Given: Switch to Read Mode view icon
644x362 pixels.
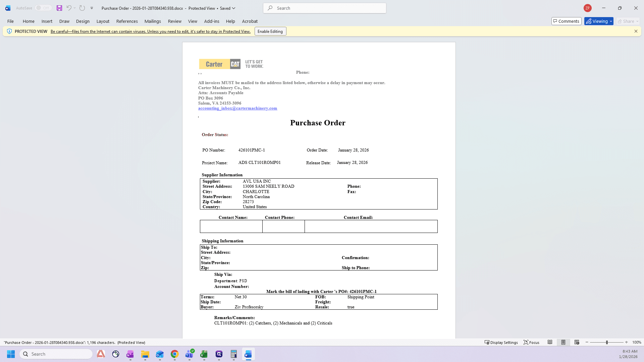Looking at the screenshot, I should click(550, 342).
